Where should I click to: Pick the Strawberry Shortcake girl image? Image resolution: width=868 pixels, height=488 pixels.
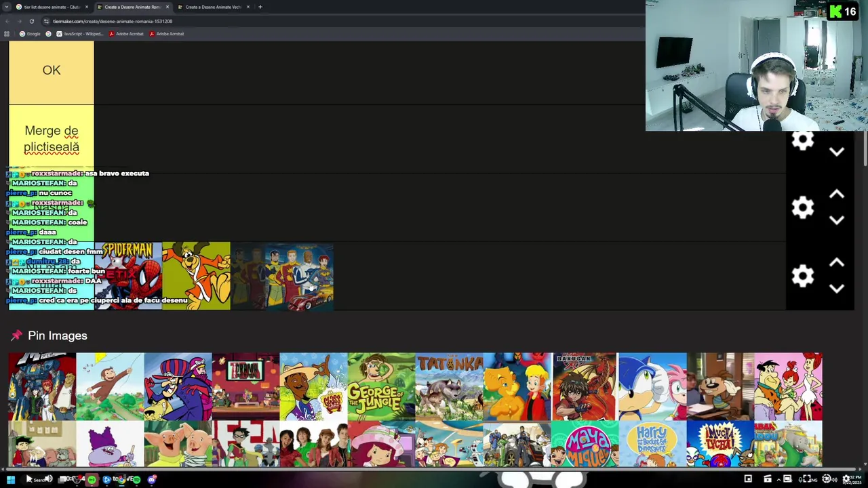coord(381,444)
